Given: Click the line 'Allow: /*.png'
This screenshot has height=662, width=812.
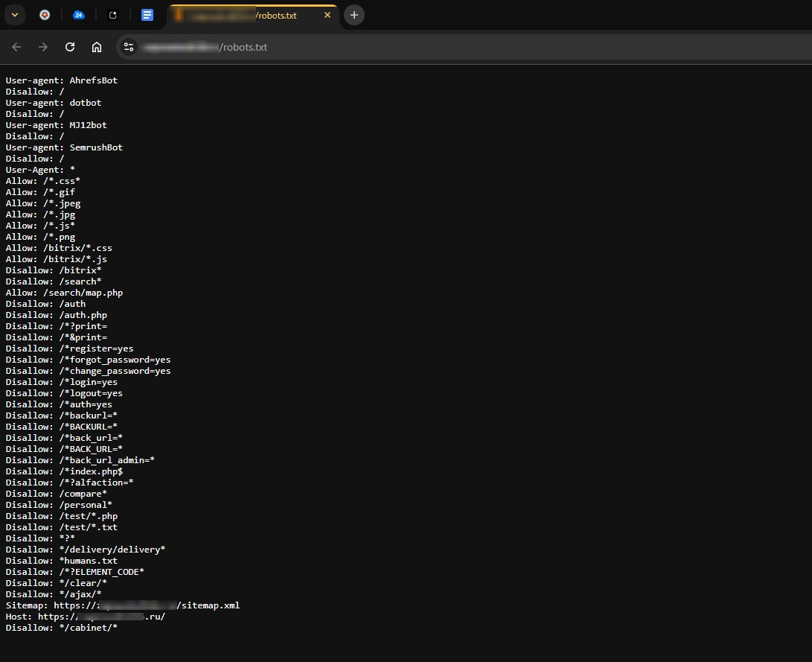Looking at the screenshot, I should point(40,237).
